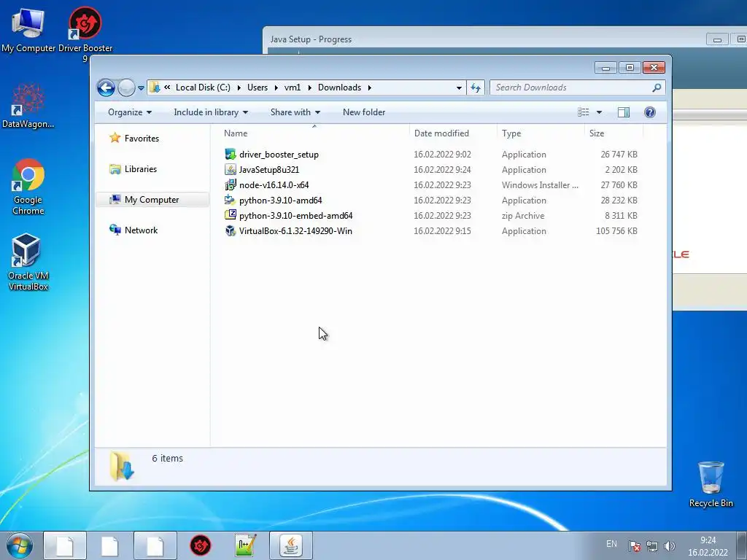Expand the arrow after Downloads breadcrumb

coord(370,87)
